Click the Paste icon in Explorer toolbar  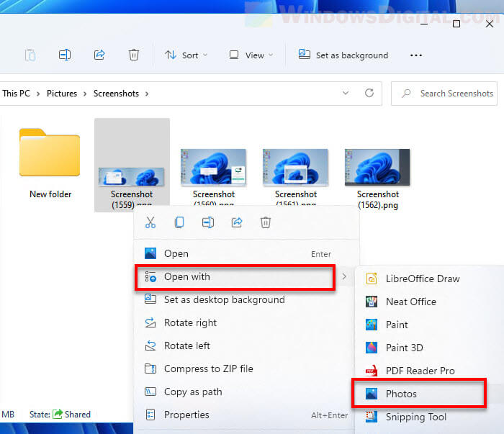pos(30,55)
